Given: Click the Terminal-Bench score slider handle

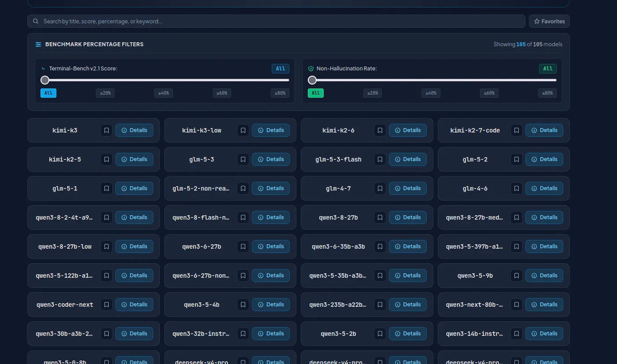Looking at the screenshot, I should coord(45,80).
